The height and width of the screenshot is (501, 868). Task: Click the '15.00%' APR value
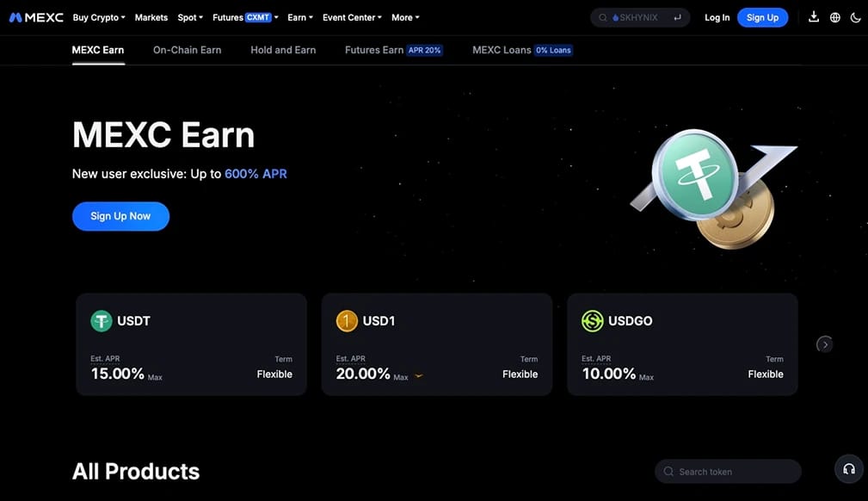117,374
